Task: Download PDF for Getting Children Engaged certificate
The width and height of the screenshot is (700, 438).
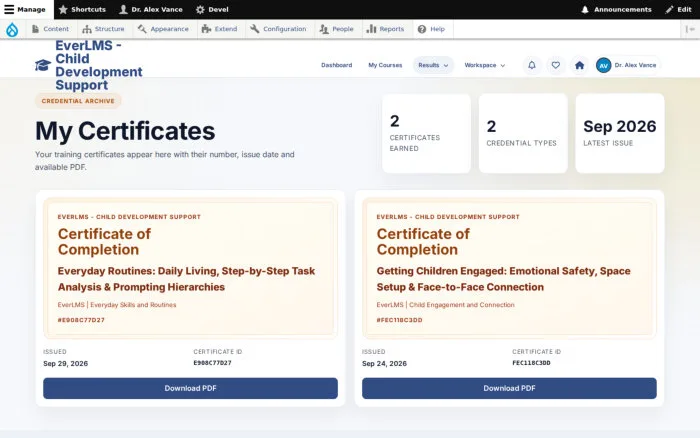Action: [x=509, y=388]
